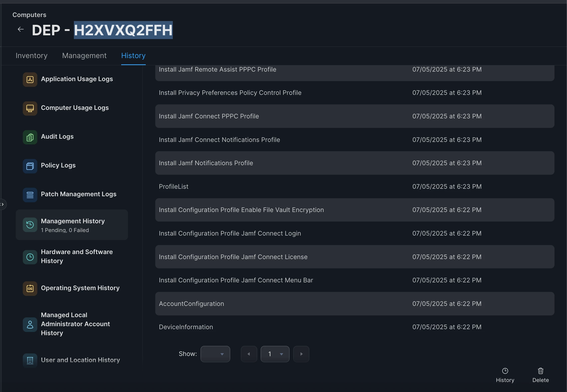Click the Hardware and Software History clock icon
This screenshot has width=567, height=392.
click(x=30, y=257)
